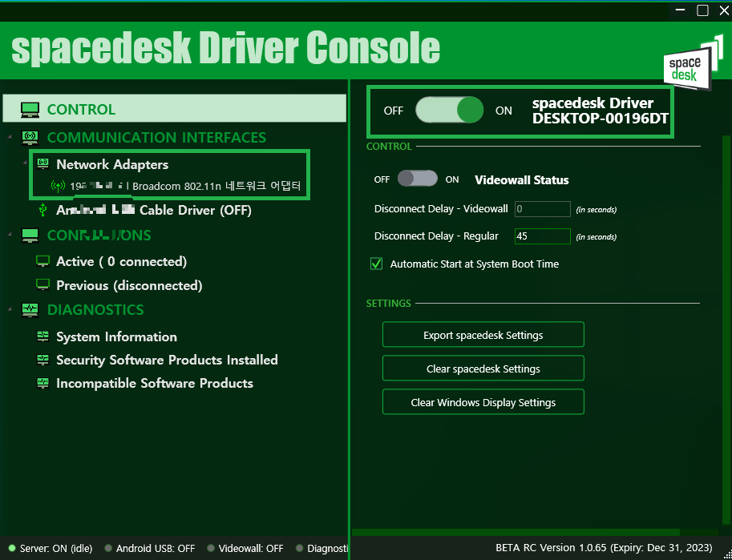Close the spacedesk Driver Console window
Viewport: 732px width, 560px height.
724,10
